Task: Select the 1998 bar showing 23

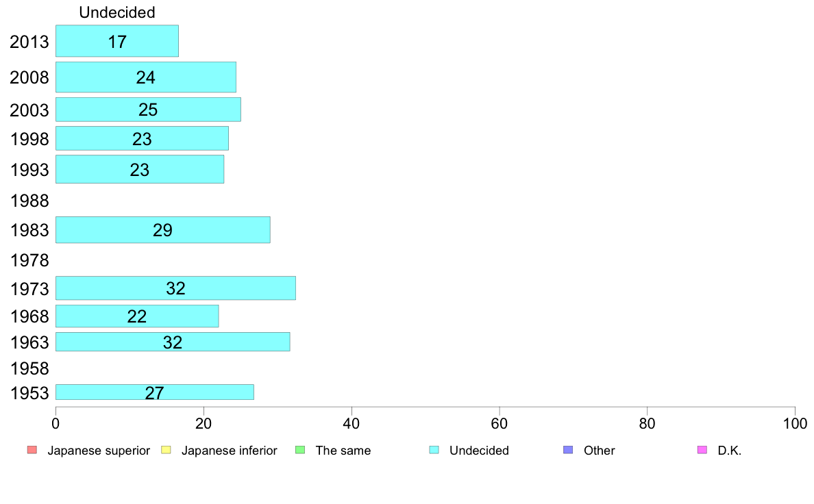Action: click(142, 138)
